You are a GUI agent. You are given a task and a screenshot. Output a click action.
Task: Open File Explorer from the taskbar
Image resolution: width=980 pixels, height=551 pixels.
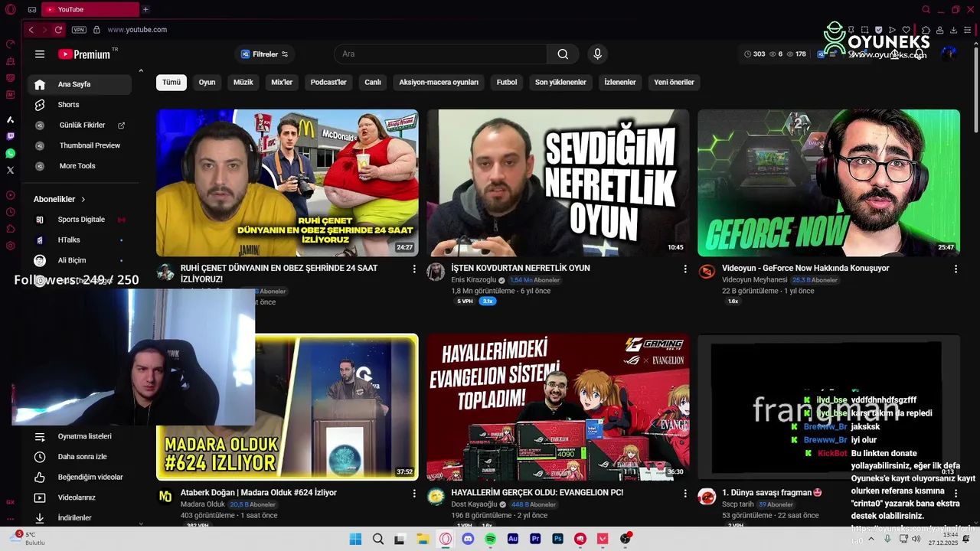423,539
